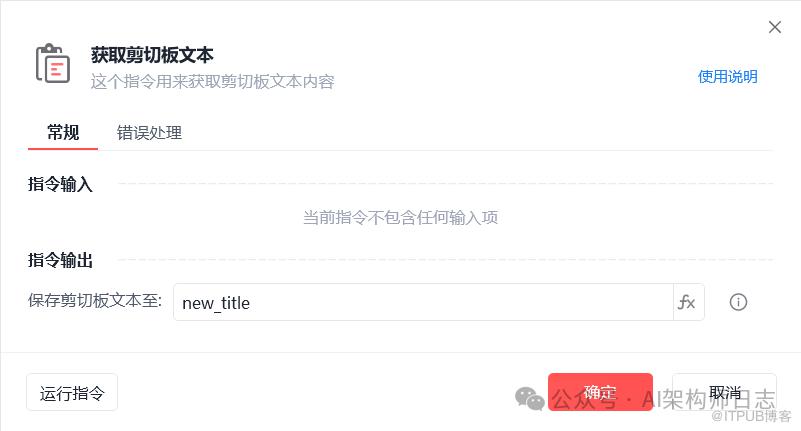Click the 保存剪切板文本至 field label
The image size is (801, 431).
(95, 301)
